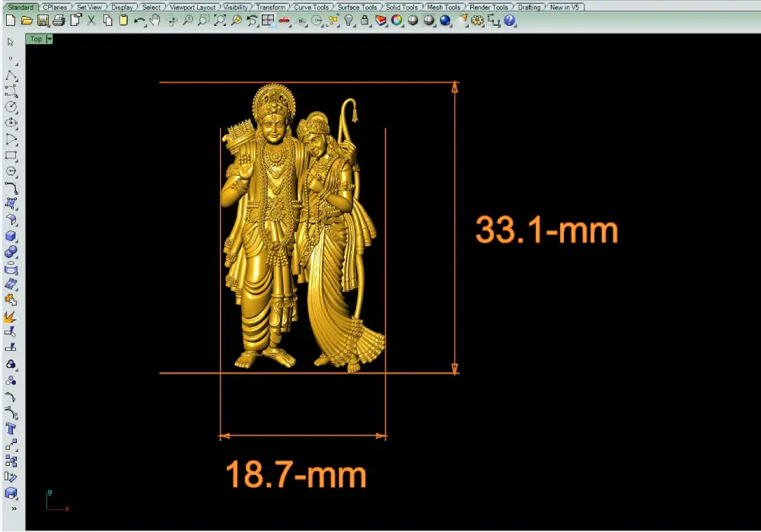Viewport: 761px width, 532px height.
Task: Click the red car Set View icon
Action: tap(285, 21)
